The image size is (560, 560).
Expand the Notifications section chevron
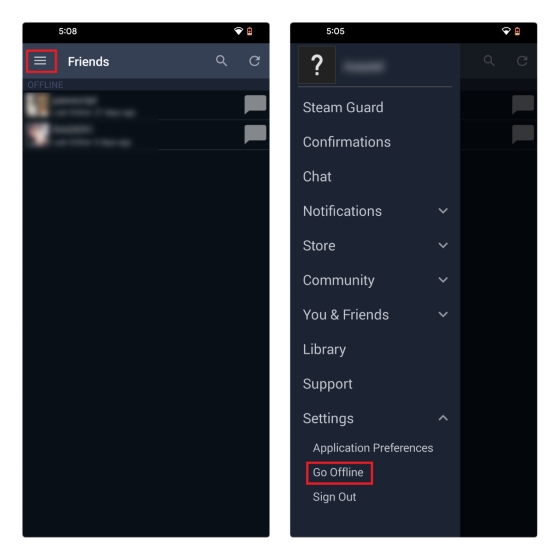click(x=443, y=211)
